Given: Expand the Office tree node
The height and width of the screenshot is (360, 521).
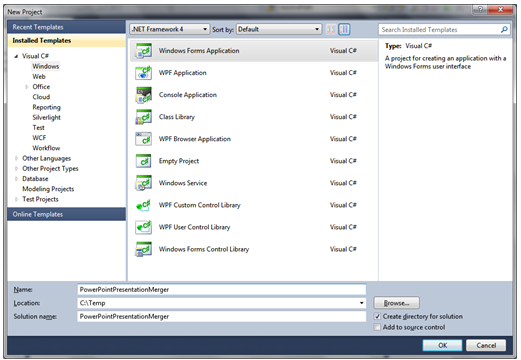Looking at the screenshot, I should pos(27,87).
